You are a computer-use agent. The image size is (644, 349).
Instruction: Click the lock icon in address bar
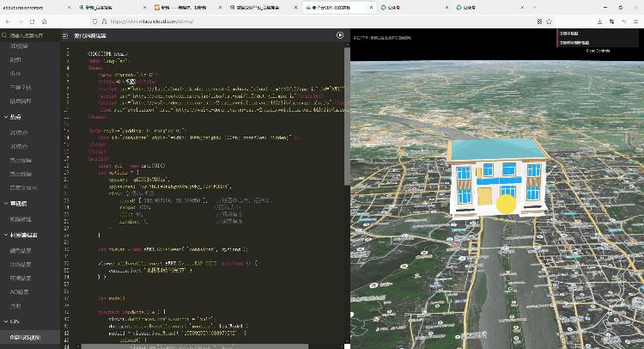[104, 21]
